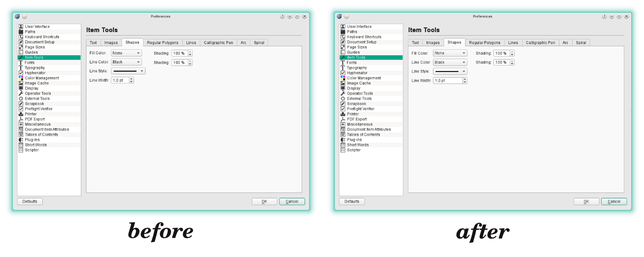The width and height of the screenshot is (644, 257).
Task: Select Fonts icon in the before dialog sidebar
Action: (21, 63)
